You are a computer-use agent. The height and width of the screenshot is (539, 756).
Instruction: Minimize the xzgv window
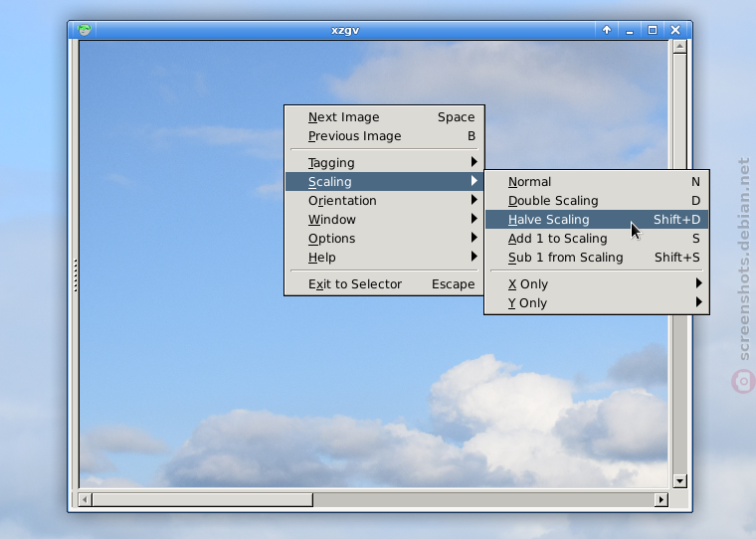pos(630,30)
